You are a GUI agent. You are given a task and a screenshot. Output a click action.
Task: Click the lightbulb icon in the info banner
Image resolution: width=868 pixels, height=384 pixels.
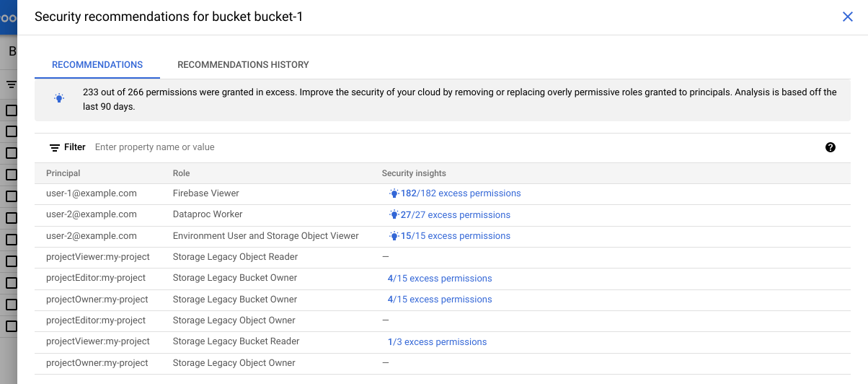tap(60, 98)
